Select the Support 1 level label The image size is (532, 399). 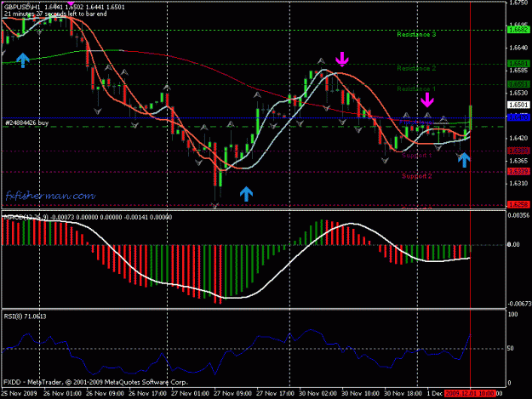pyautogui.click(x=416, y=155)
